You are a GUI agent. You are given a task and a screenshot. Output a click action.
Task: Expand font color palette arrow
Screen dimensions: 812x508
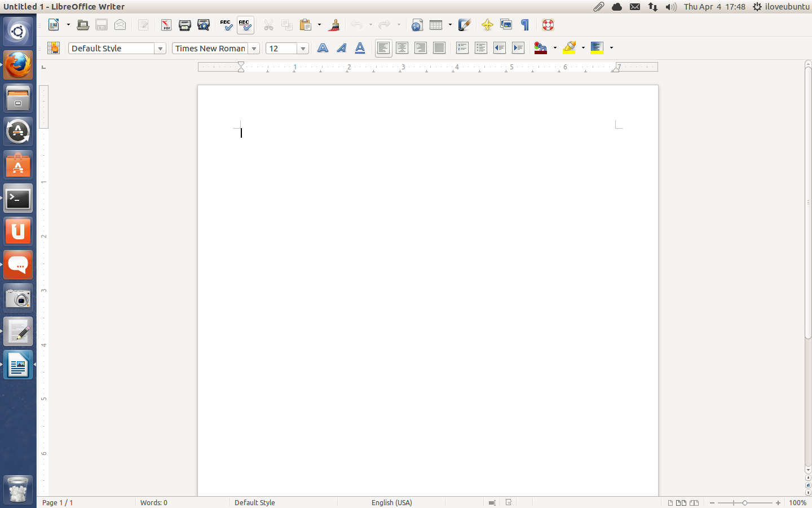click(x=555, y=48)
